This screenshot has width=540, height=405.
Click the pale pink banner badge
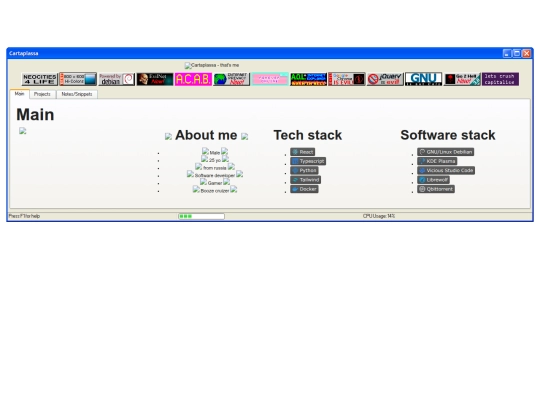pos(270,79)
